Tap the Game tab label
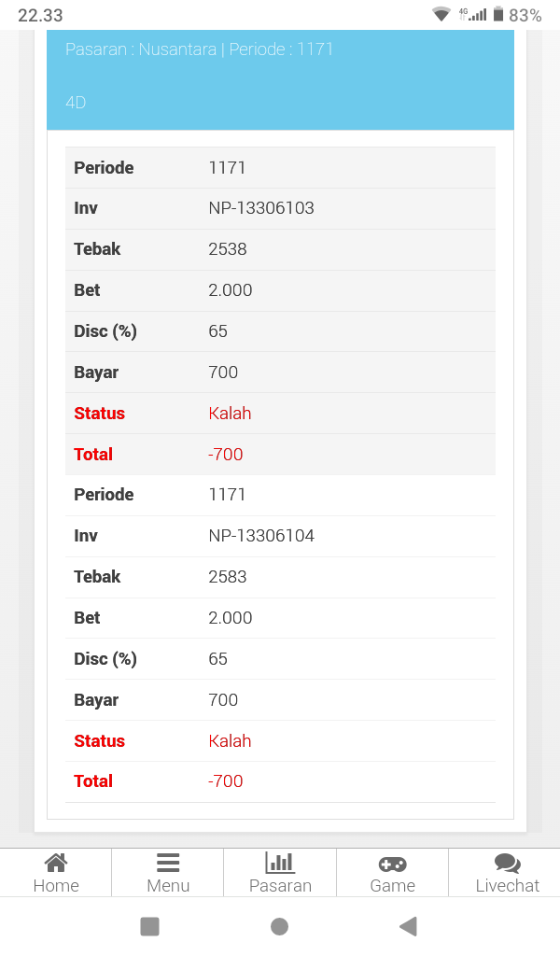Image resolution: width=560 pixels, height=956 pixels. point(392,886)
